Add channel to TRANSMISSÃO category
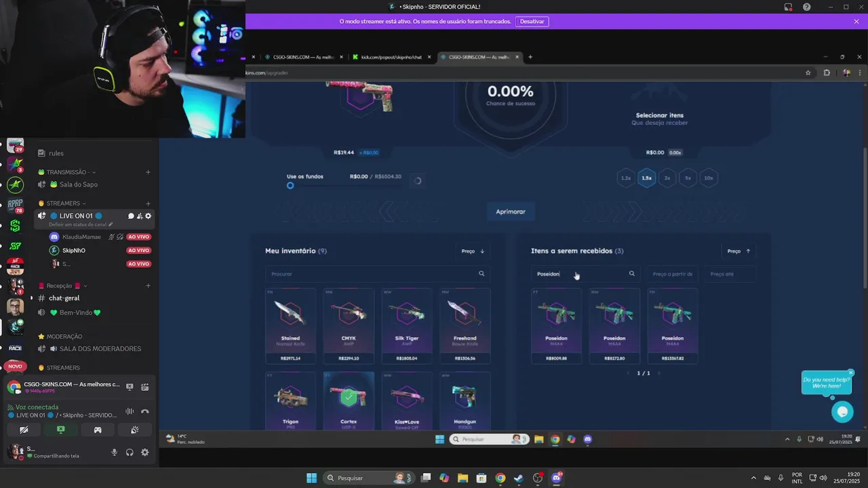 (x=148, y=172)
